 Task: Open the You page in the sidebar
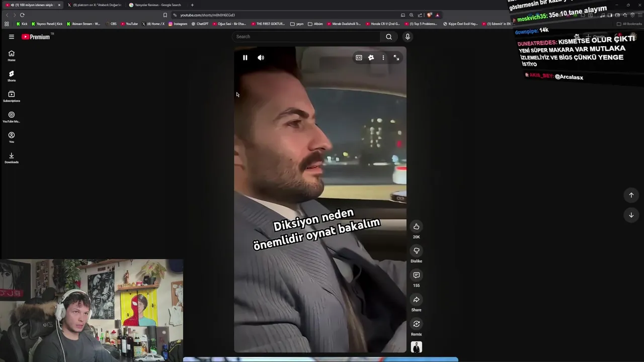coord(11,137)
